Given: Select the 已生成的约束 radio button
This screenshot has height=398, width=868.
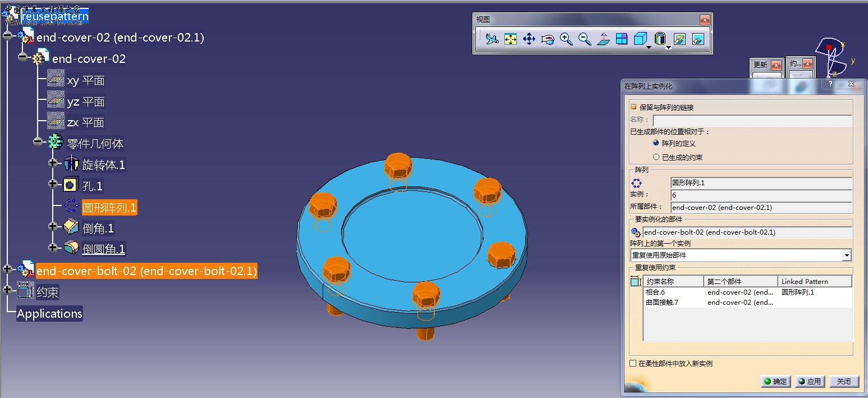Looking at the screenshot, I should pos(656,157).
